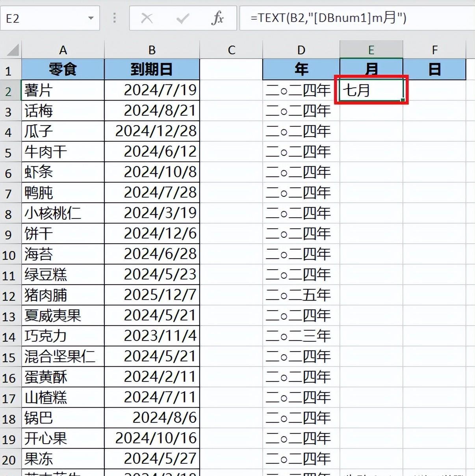
Task: Click the cell 虾条
Action: coord(63,172)
